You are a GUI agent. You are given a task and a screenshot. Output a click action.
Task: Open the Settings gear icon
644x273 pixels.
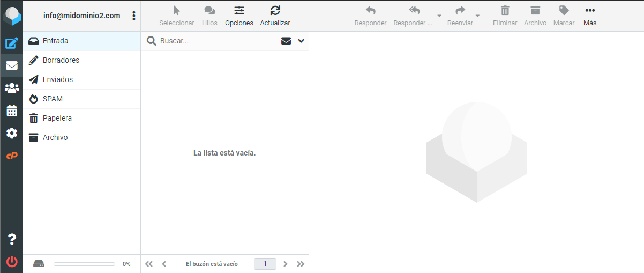click(x=11, y=133)
